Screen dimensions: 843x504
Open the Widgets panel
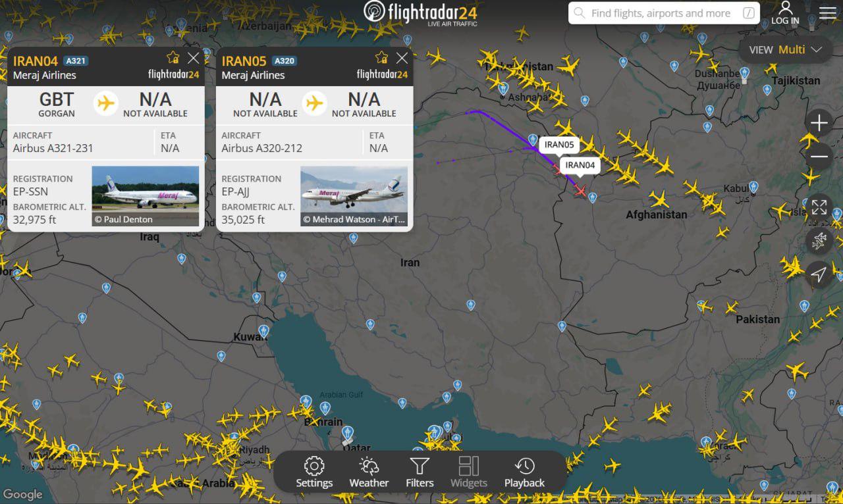(x=469, y=472)
